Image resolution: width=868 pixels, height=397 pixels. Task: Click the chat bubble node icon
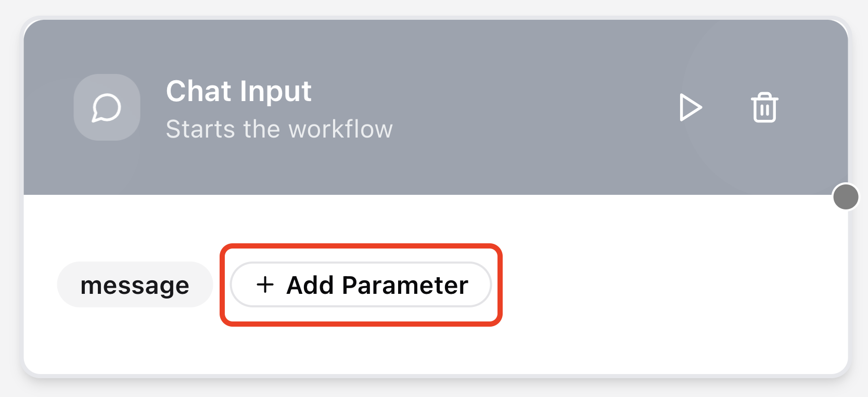coord(107,108)
